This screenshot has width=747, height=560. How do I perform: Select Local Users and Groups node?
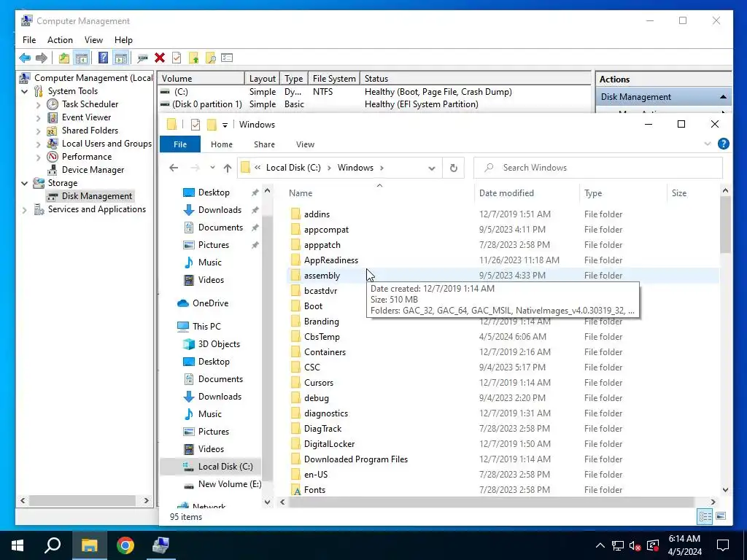pos(107,144)
